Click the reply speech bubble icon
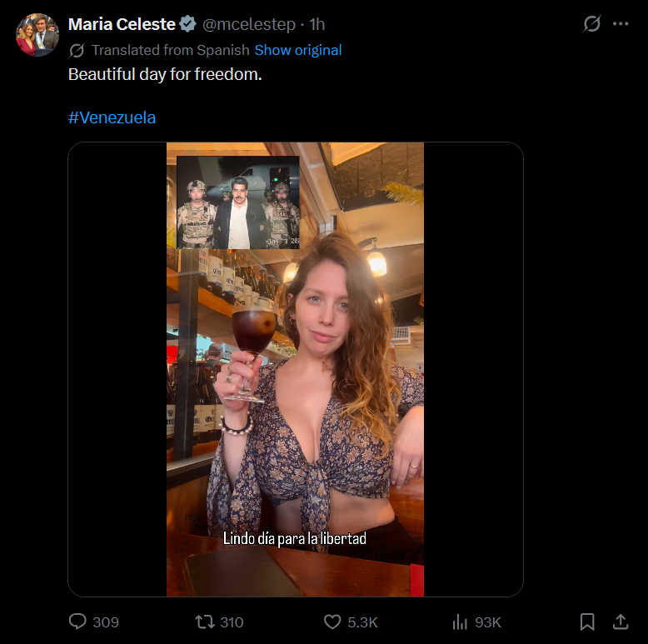The height and width of the screenshot is (644, 648). 78,622
